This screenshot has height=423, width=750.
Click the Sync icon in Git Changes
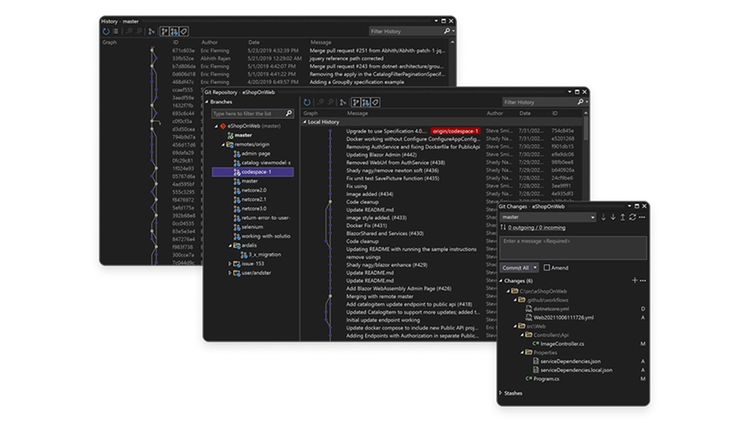(x=632, y=217)
